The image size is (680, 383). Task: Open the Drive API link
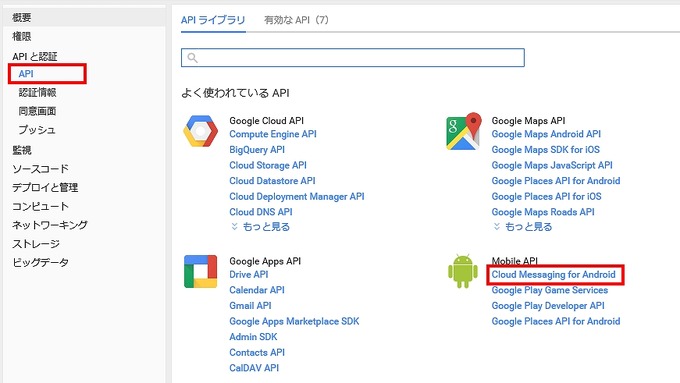[248, 275]
